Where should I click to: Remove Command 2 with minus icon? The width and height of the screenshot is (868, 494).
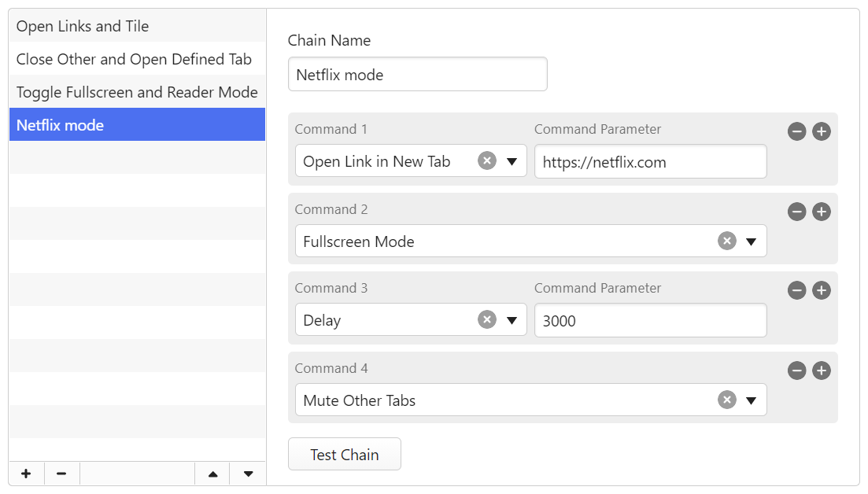point(796,212)
